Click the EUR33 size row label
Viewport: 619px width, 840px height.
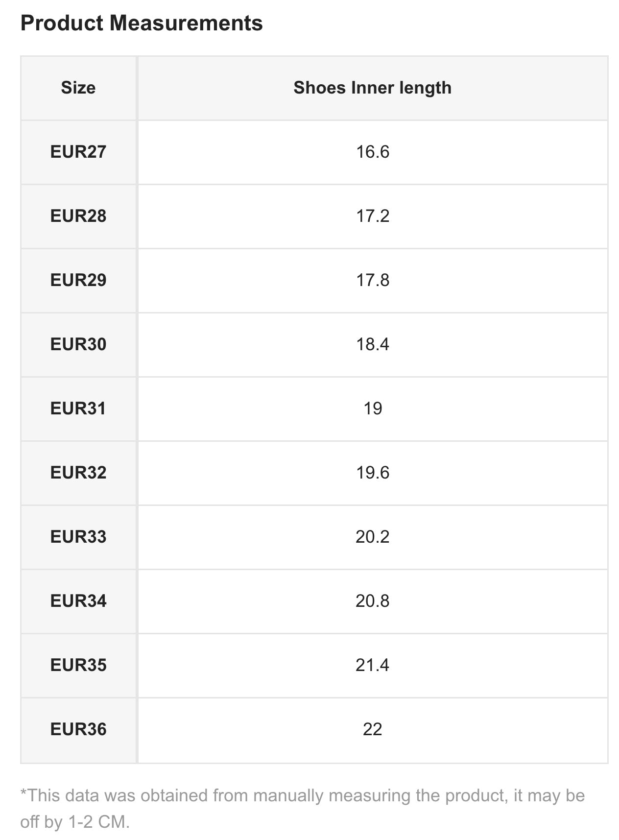click(78, 537)
